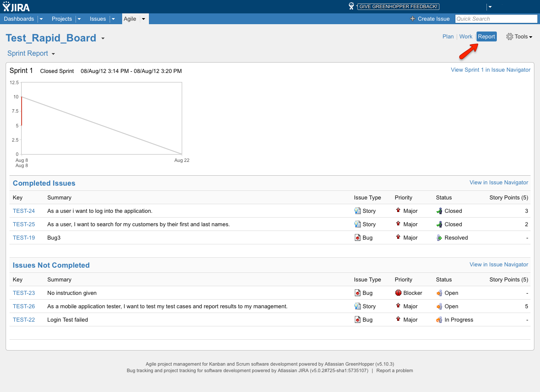The image size is (540, 392).
Task: Click the Major priority arrow for TEST-22
Action: [398, 319]
